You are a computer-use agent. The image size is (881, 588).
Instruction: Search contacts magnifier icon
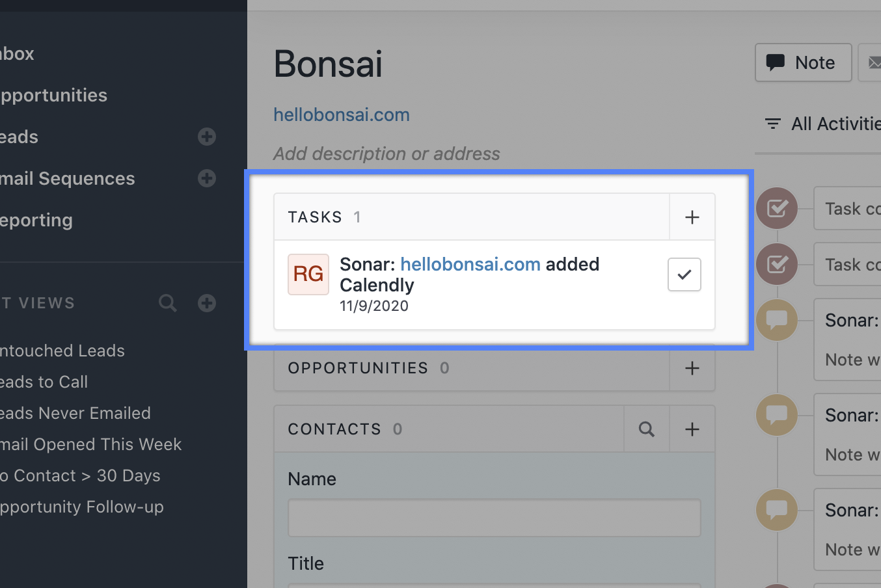[x=647, y=429]
